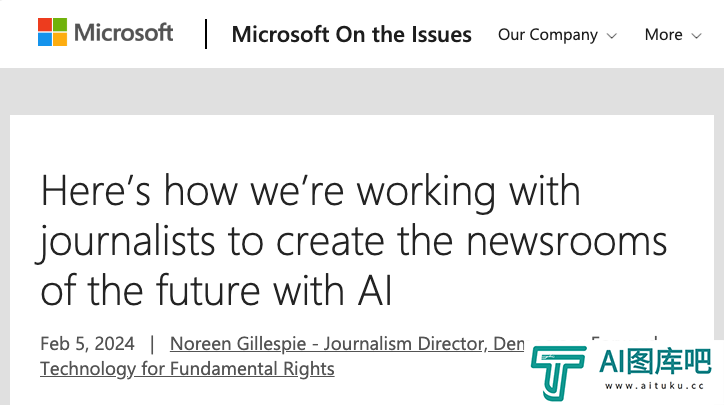Image resolution: width=724 pixels, height=405 pixels.
Task: Open the Microsoft On the Issues homepage
Action: pyautogui.click(x=351, y=35)
